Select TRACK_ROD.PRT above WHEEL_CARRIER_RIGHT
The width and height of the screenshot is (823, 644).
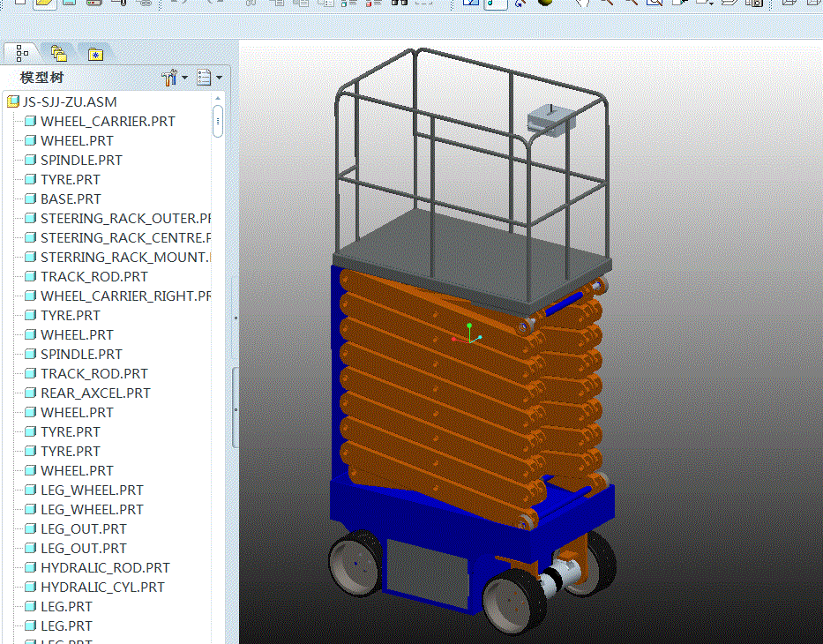pos(86,277)
